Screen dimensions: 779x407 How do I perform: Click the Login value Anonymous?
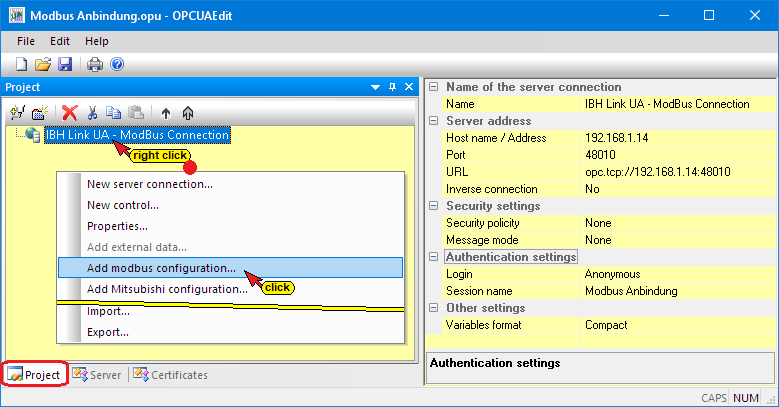[x=613, y=274]
